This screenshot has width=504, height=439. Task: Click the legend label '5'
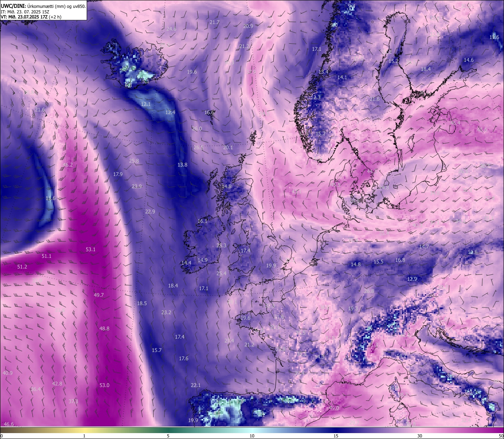[x=168, y=436]
